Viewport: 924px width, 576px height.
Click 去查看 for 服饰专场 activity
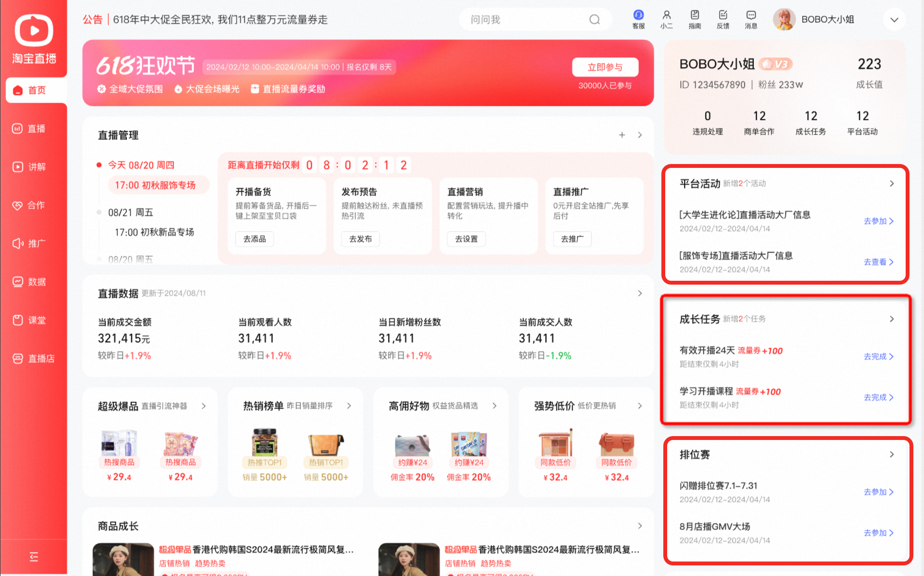coord(879,262)
